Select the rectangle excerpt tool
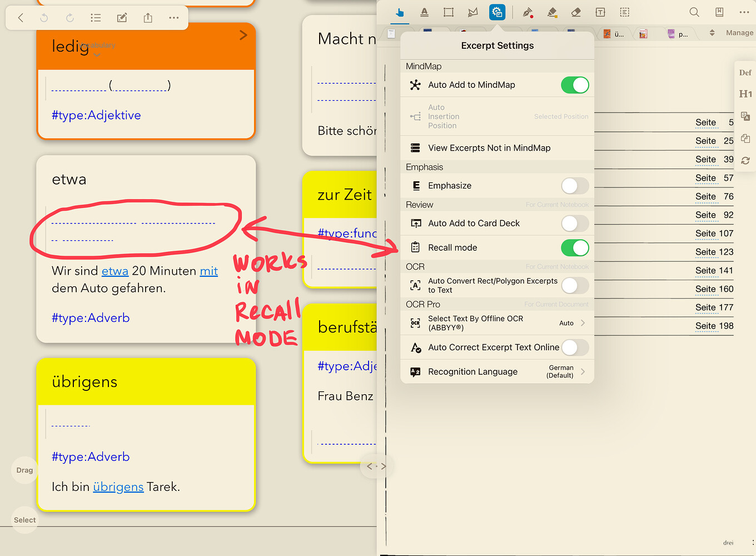The height and width of the screenshot is (556, 756). coord(449,12)
